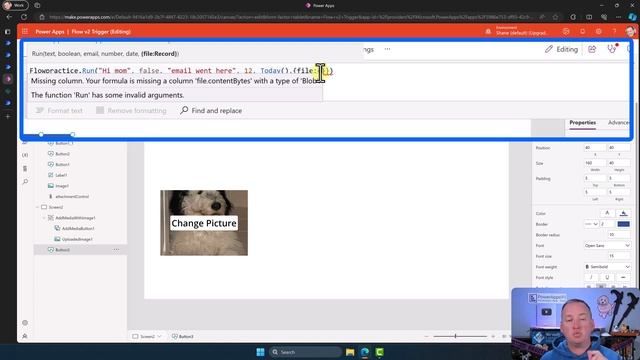Image resolution: width=640 pixels, height=360 pixels.
Task: Toggle strikethrough font style
Action: point(623,277)
